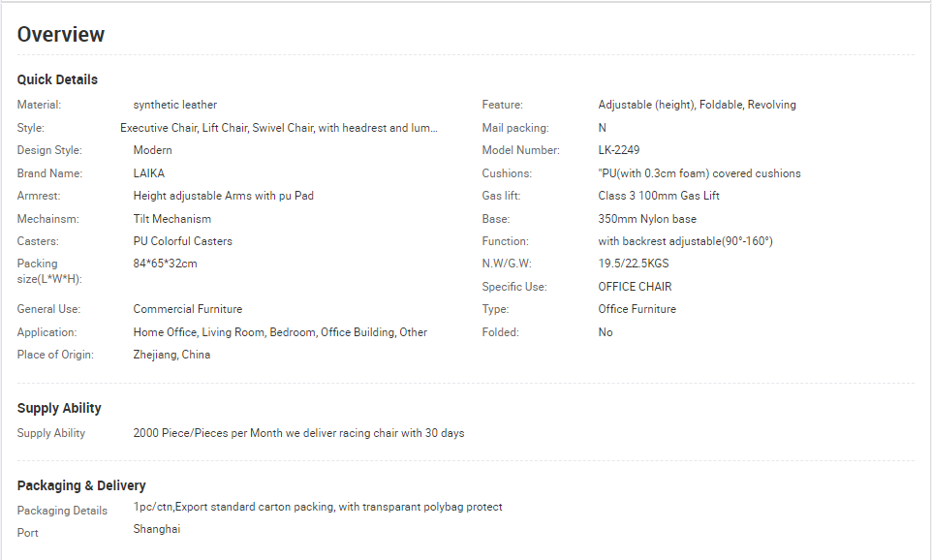The height and width of the screenshot is (560, 932).
Task: Click the PU Colorful Casters value
Action: (x=182, y=241)
